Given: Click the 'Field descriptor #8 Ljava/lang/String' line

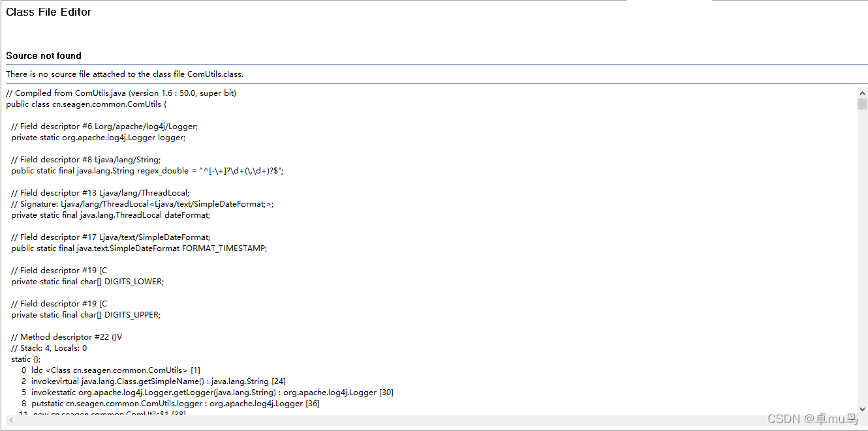Looking at the screenshot, I should click(x=85, y=160).
